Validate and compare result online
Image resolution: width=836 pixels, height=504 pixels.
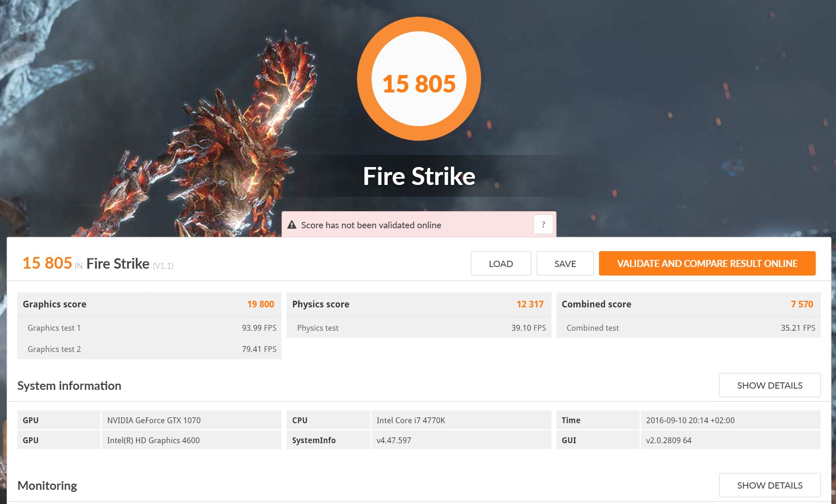click(x=707, y=263)
